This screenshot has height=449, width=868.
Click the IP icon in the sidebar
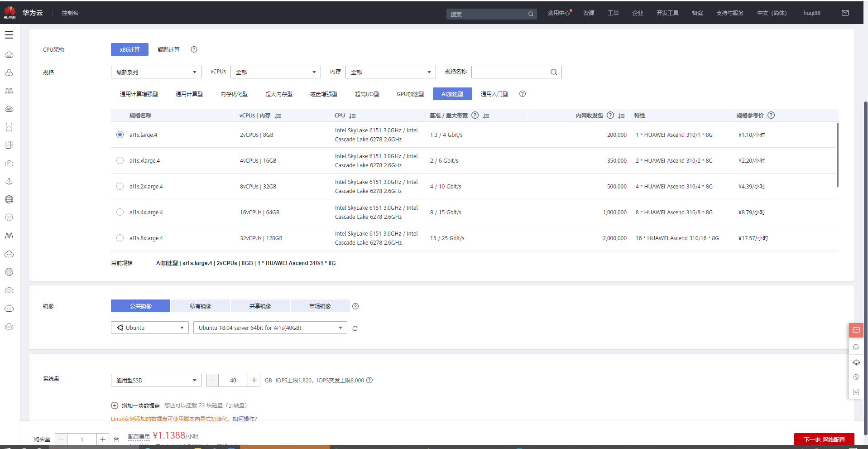[9, 217]
